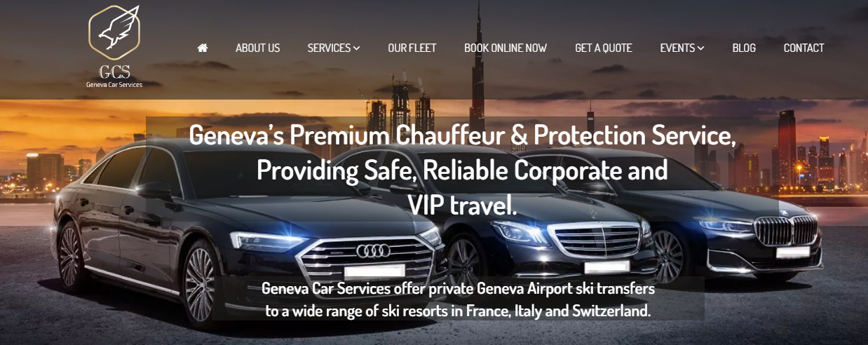Click the Events menu label
The width and height of the screenshot is (868, 345).
pyautogui.click(x=677, y=48)
